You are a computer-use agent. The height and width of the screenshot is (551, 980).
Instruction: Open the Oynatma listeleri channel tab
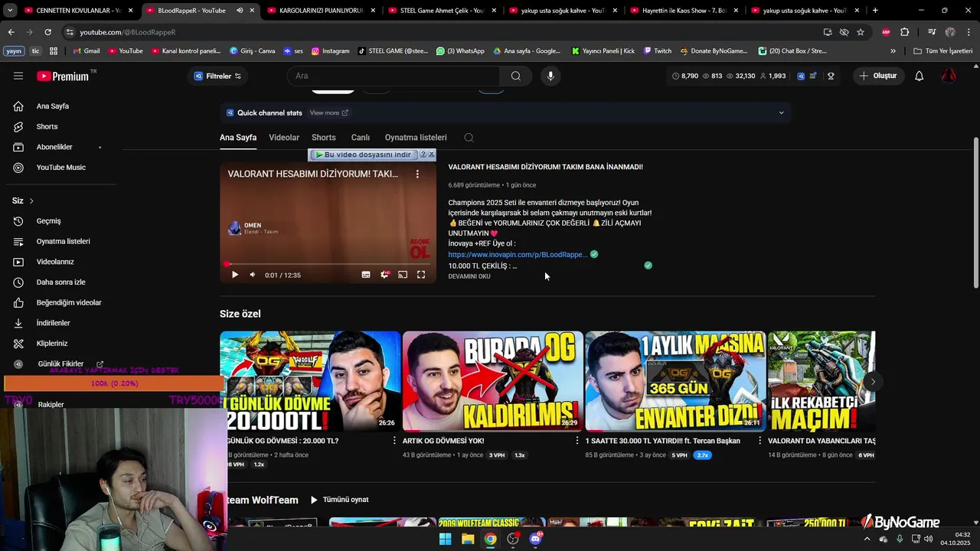[x=416, y=138]
